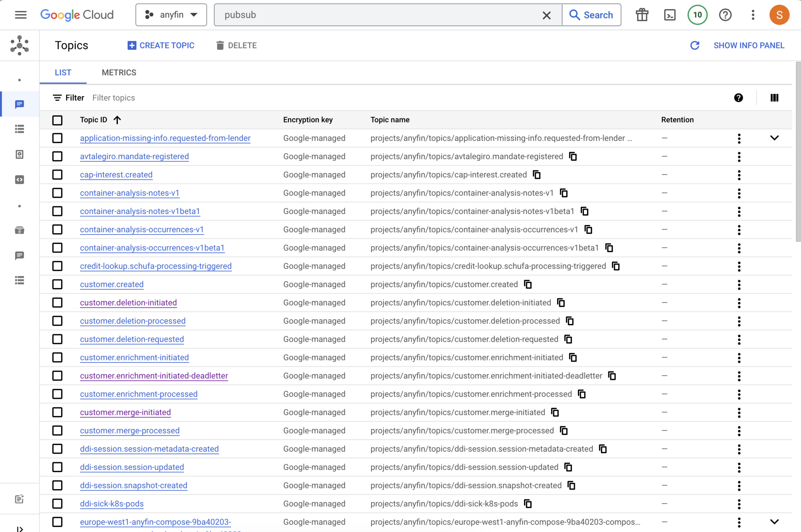Open the anyfin project selector dropdown
This screenshot has height=532, width=801.
pos(171,15)
